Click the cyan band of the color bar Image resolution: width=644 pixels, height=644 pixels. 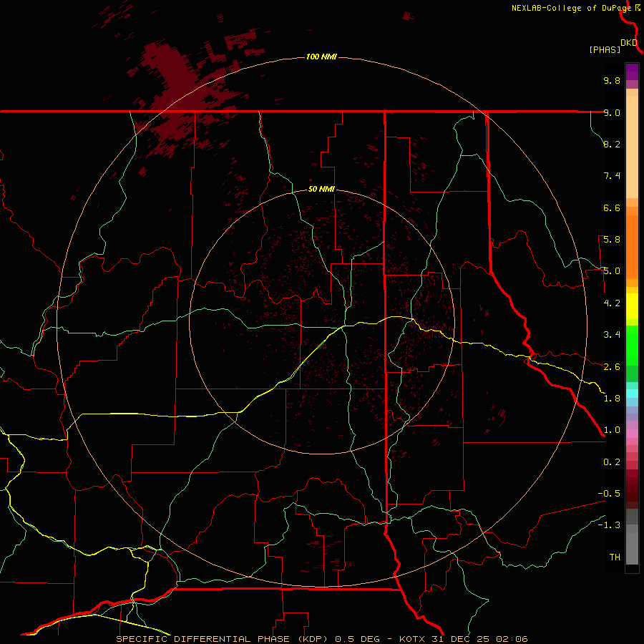pyautogui.click(x=632, y=394)
